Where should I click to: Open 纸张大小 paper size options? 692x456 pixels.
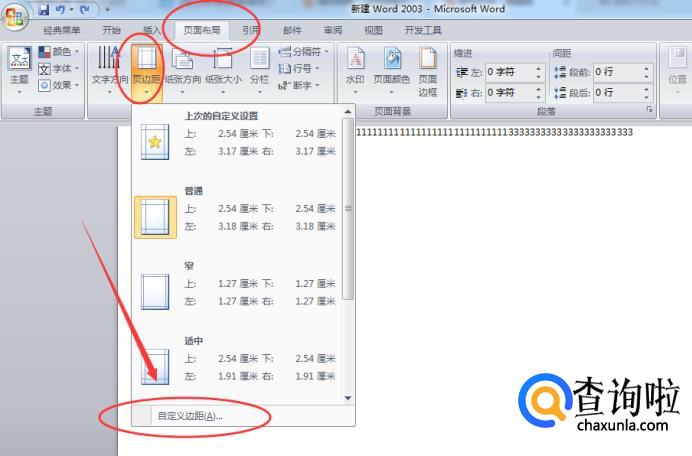click(x=223, y=70)
